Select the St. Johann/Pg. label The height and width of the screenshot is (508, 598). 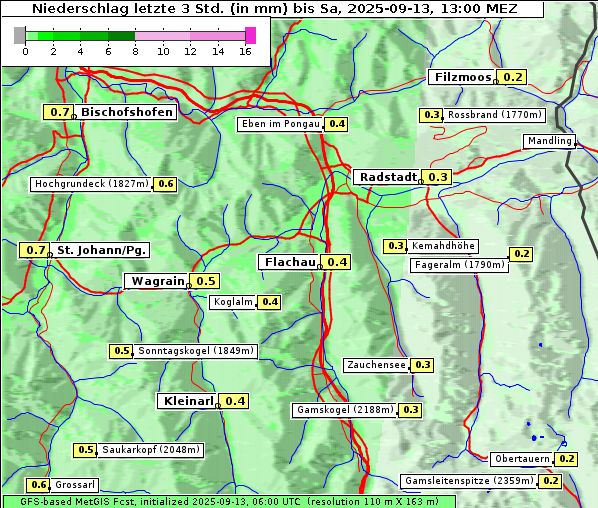[x=100, y=251]
